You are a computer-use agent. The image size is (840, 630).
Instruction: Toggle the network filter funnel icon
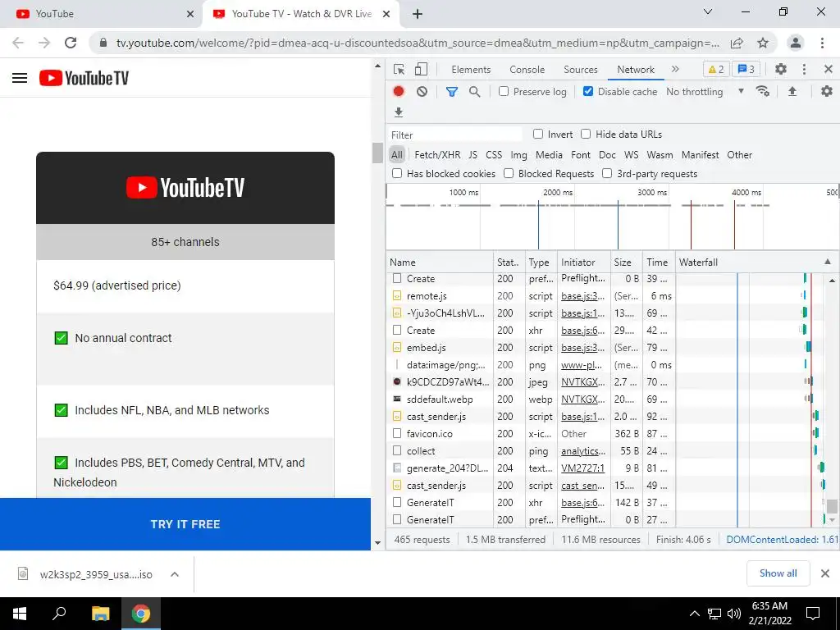(x=452, y=92)
